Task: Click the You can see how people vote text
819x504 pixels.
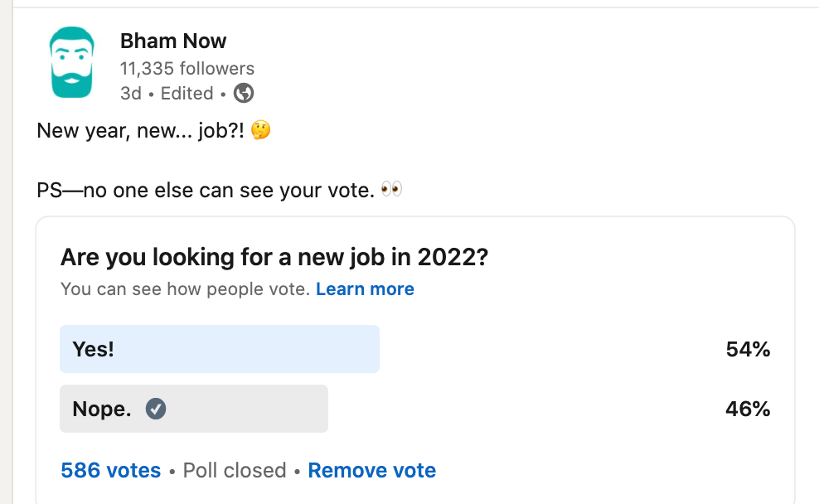Action: point(186,288)
